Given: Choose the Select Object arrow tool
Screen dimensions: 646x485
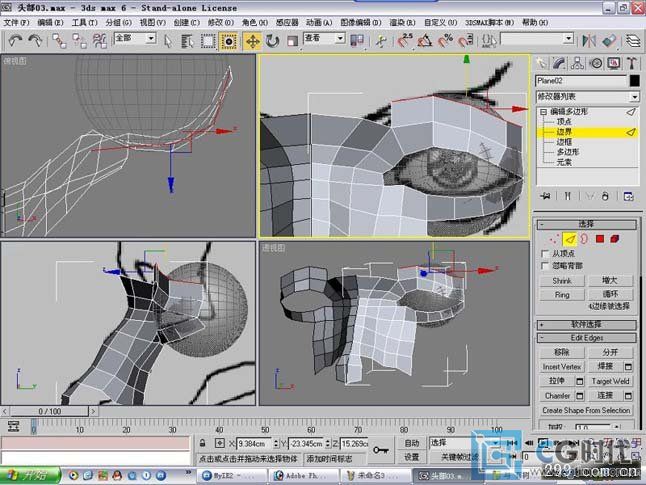Looking at the screenshot, I should click(168, 41).
